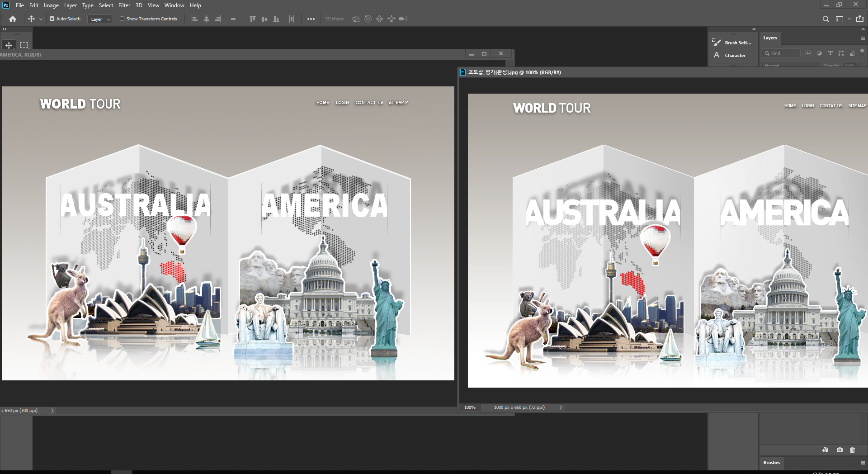This screenshot has width=868, height=474.
Task: Click the 100% zoom field of right document
Action: 470,408
